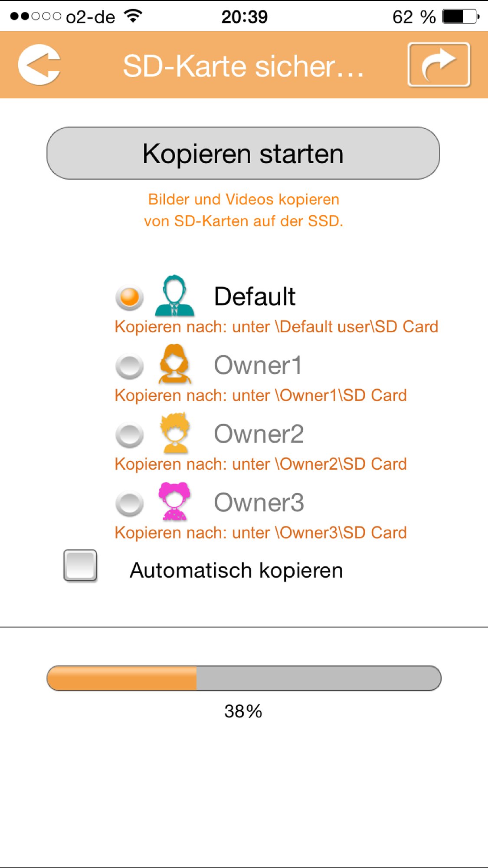Enable the Automatisch kopieren checkbox
The image size is (488, 868).
tap(80, 566)
